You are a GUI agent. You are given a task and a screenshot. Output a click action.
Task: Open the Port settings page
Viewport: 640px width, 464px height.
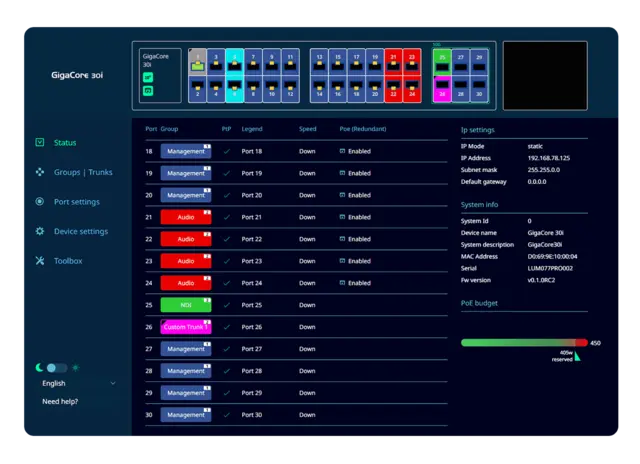[x=77, y=202]
